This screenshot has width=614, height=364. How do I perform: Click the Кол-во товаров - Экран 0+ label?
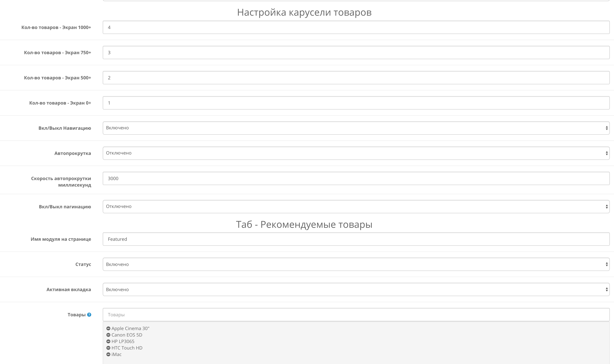[60, 103]
